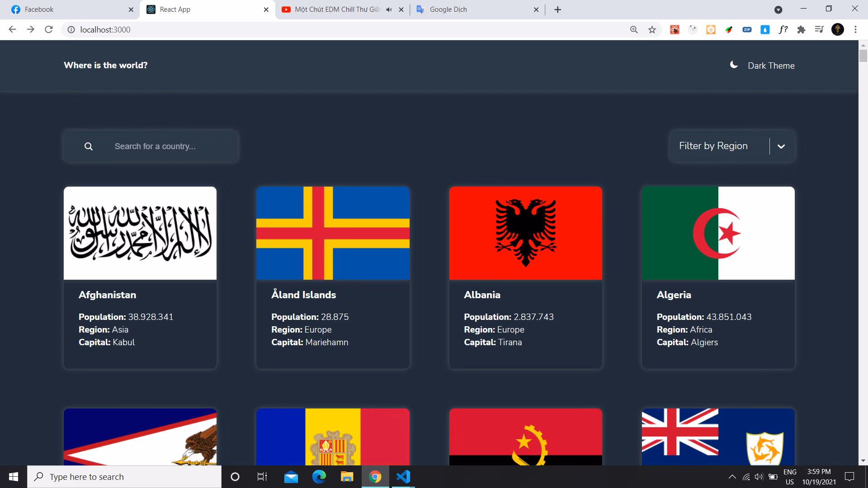This screenshot has height=488, width=868.
Task: Select the Andorra flag card
Action: point(333,437)
